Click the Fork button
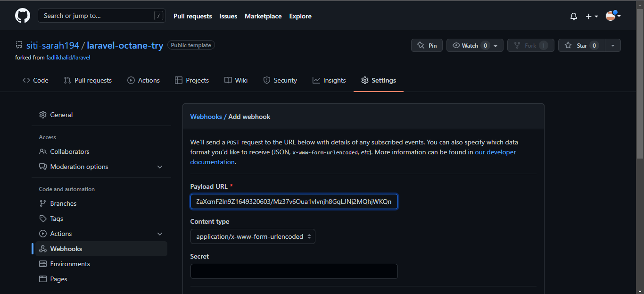Viewport: 644px width, 294px height. (531, 46)
